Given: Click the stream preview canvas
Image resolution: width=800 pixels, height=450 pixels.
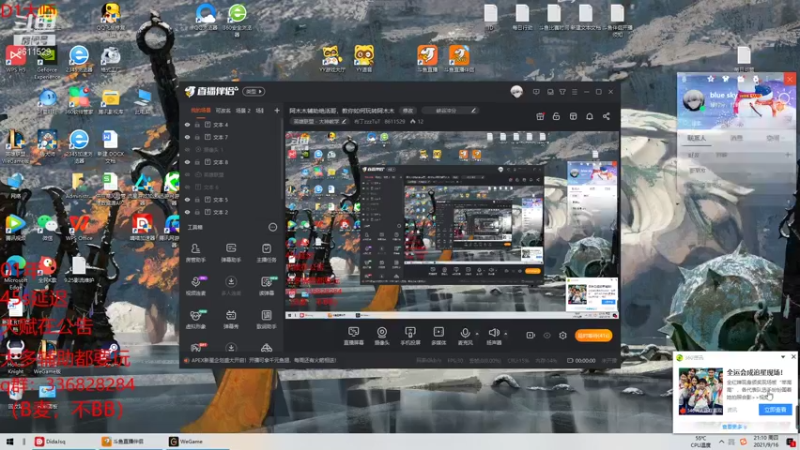Looking at the screenshot, I should click(x=452, y=226).
